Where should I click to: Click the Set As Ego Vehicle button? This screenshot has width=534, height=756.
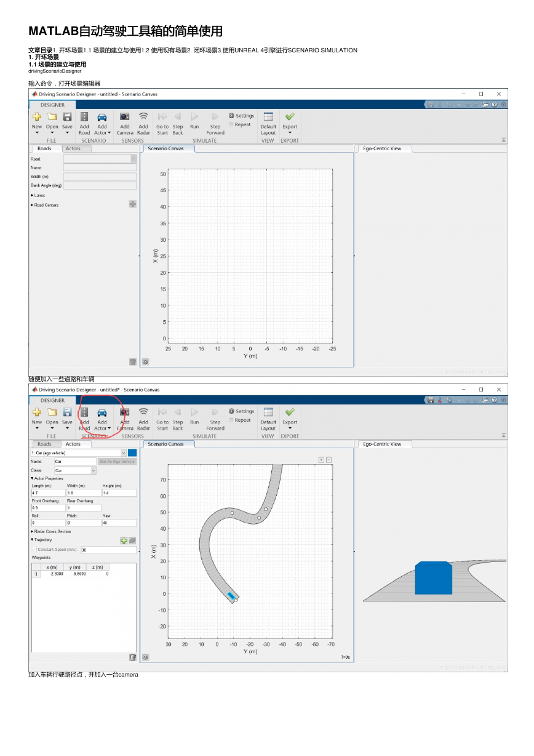(x=117, y=461)
